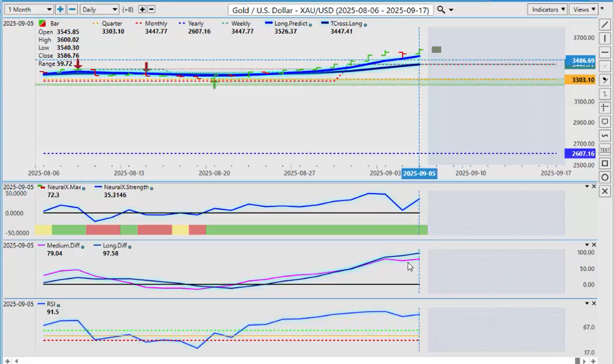Toggle the RSI indicator settings dot
The width and height of the screenshot is (614, 364).
click(x=59, y=305)
